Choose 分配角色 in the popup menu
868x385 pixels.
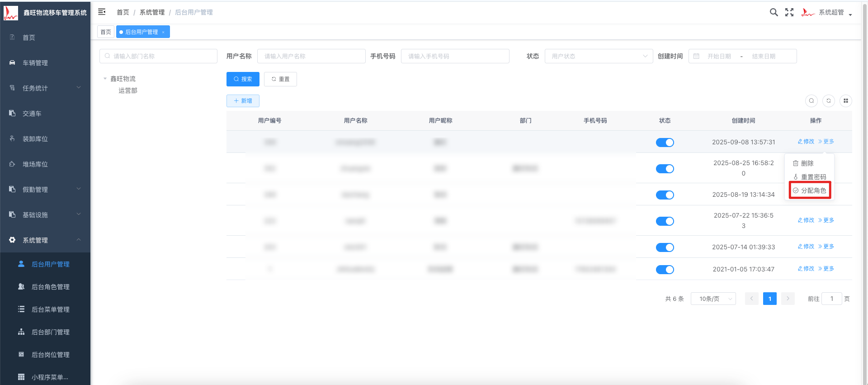(x=810, y=190)
